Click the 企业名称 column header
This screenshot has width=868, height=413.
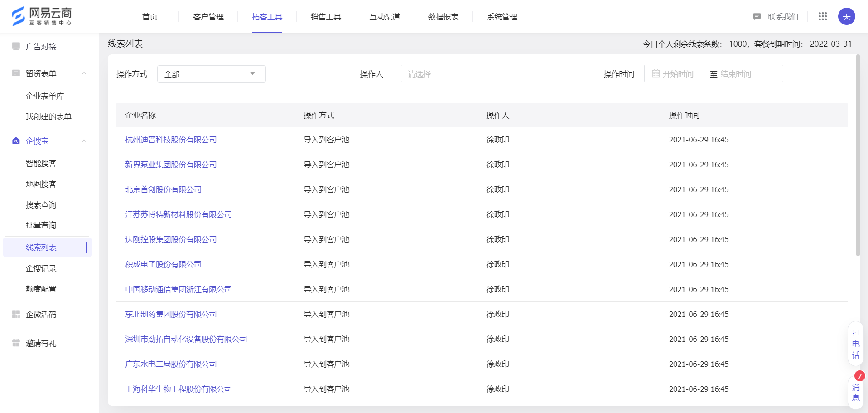140,115
